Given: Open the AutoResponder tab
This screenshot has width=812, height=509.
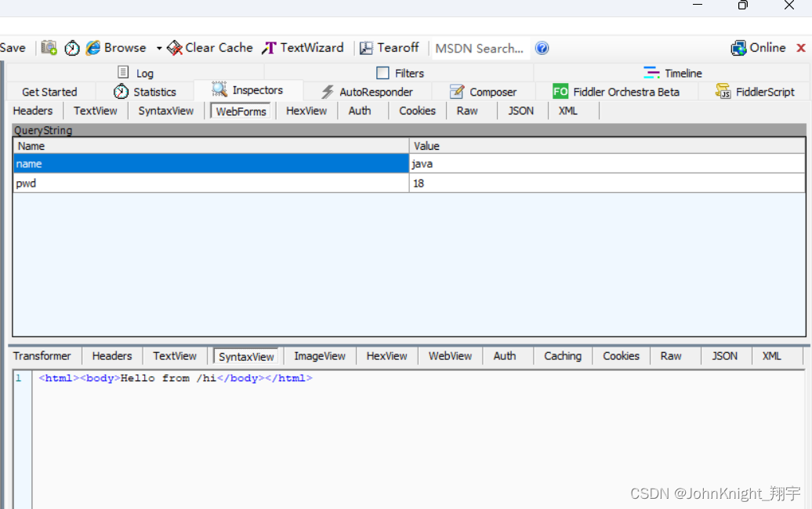Looking at the screenshot, I should click(367, 92).
